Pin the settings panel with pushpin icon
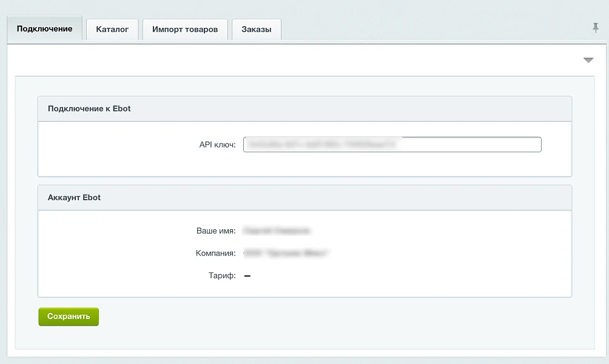 (596, 27)
